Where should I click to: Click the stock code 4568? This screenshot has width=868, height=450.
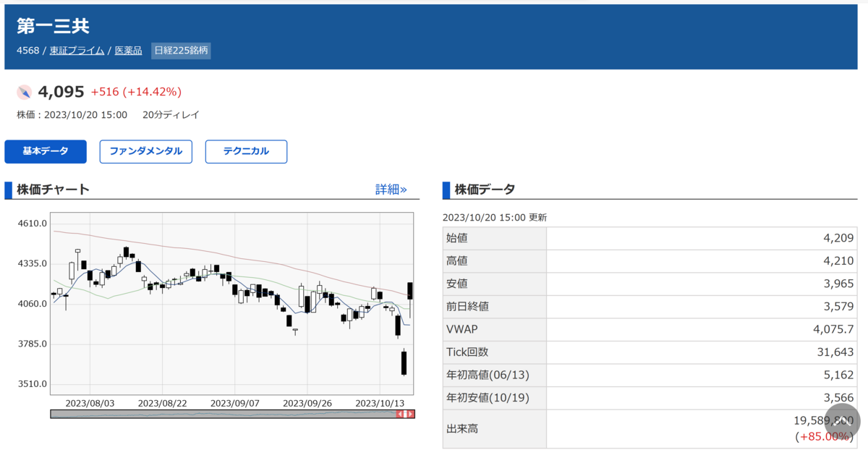coord(27,51)
